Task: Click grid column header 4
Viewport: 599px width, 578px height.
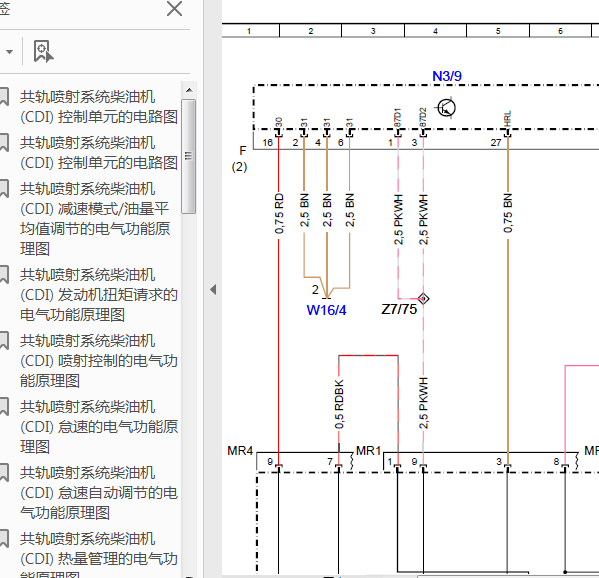Action: (435, 31)
